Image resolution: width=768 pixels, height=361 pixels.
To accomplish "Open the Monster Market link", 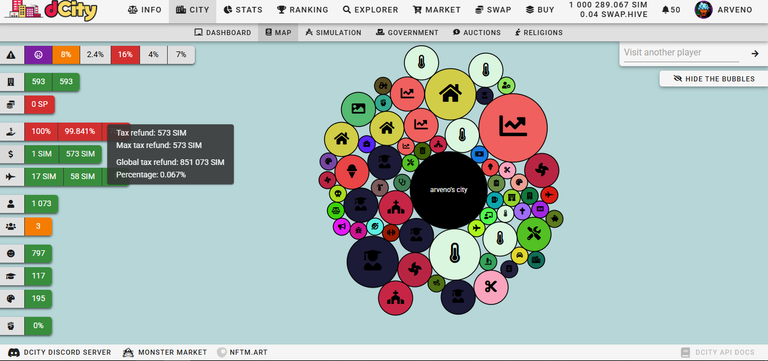I will click(x=165, y=352).
